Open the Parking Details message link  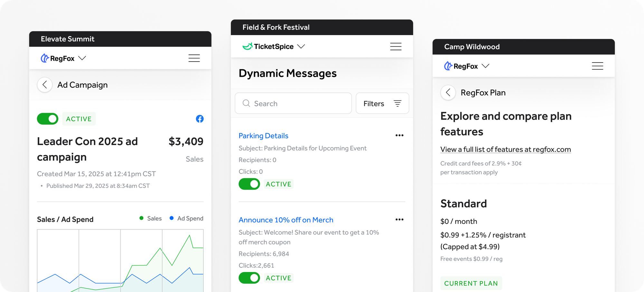263,136
